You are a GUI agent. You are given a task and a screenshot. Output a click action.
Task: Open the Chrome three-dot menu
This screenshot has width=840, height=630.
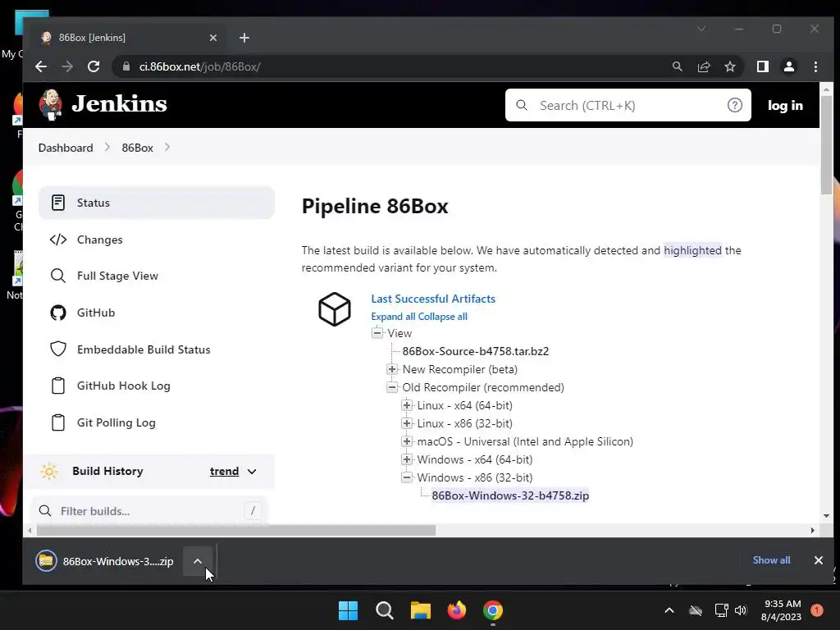[x=815, y=66]
